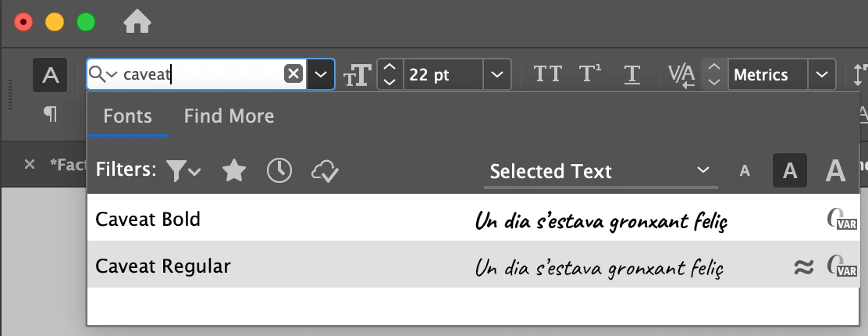Viewport: 868px width, 336px height.
Task: Show similar fonts to Caveat Regular
Action: coord(803,267)
